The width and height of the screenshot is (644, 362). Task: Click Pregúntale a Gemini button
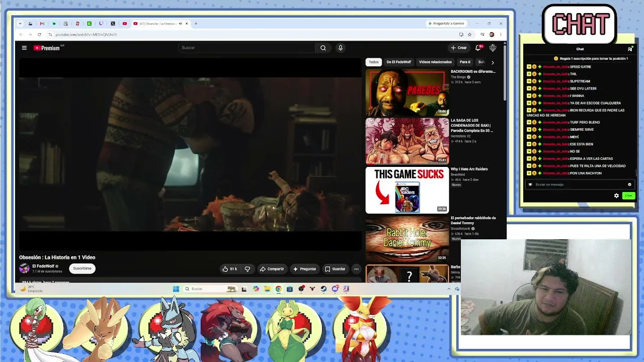446,24
